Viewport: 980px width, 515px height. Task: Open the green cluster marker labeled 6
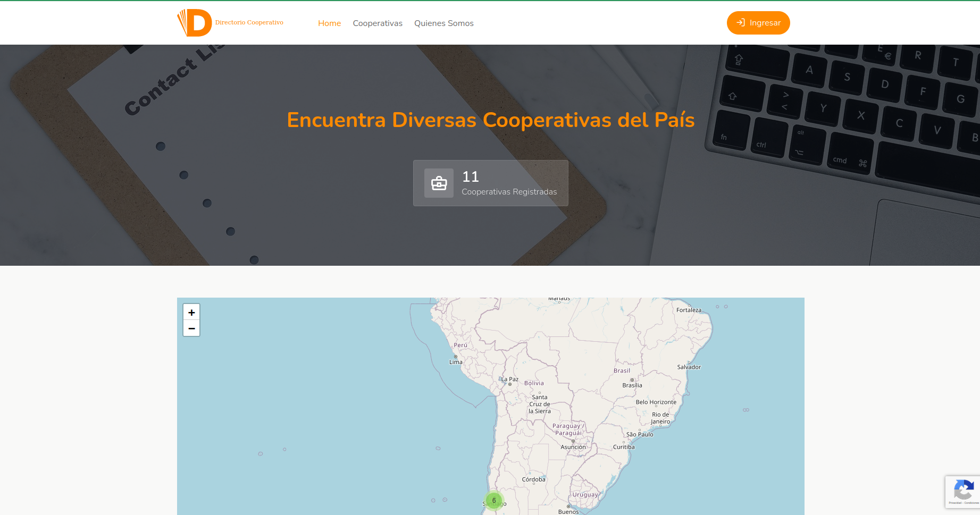pyautogui.click(x=494, y=501)
